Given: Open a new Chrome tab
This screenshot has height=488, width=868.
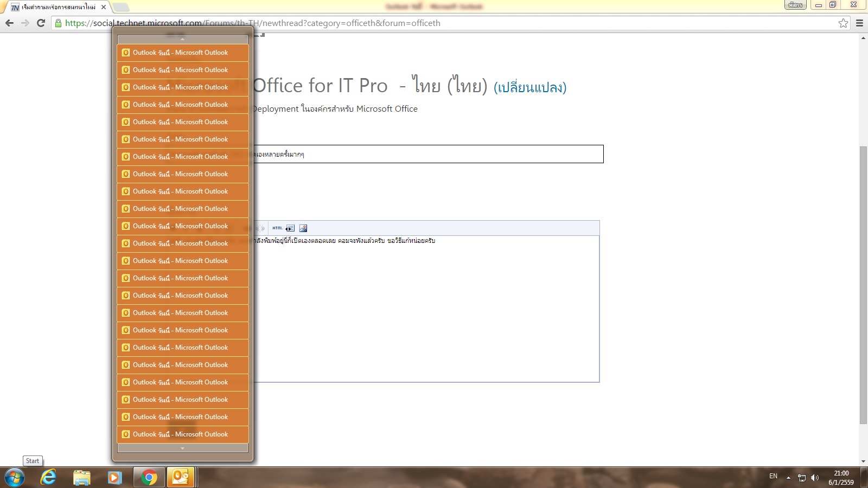Looking at the screenshot, I should coord(121,7).
